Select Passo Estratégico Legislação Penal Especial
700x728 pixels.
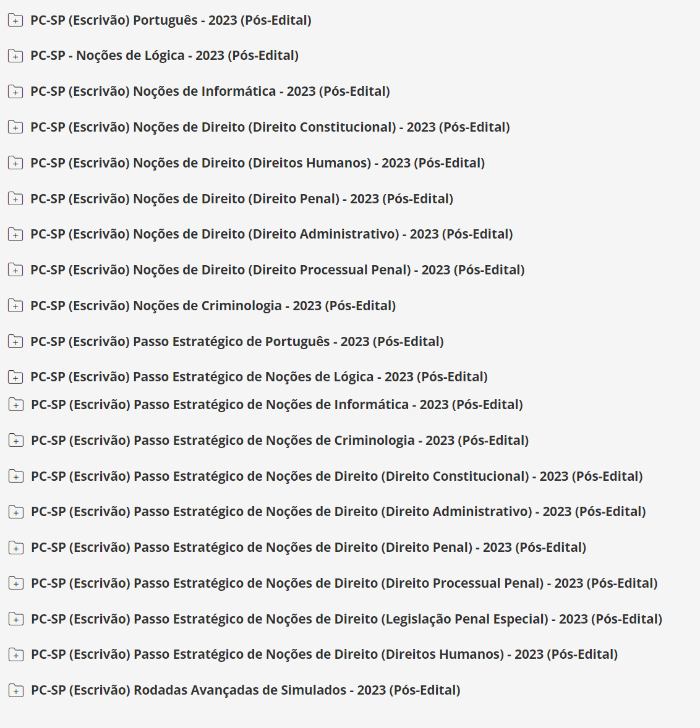click(x=346, y=619)
